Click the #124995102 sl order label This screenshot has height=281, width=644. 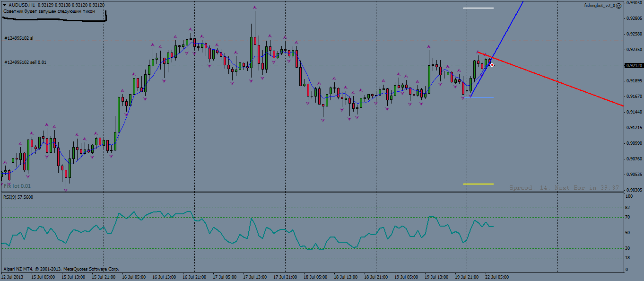tap(19, 38)
